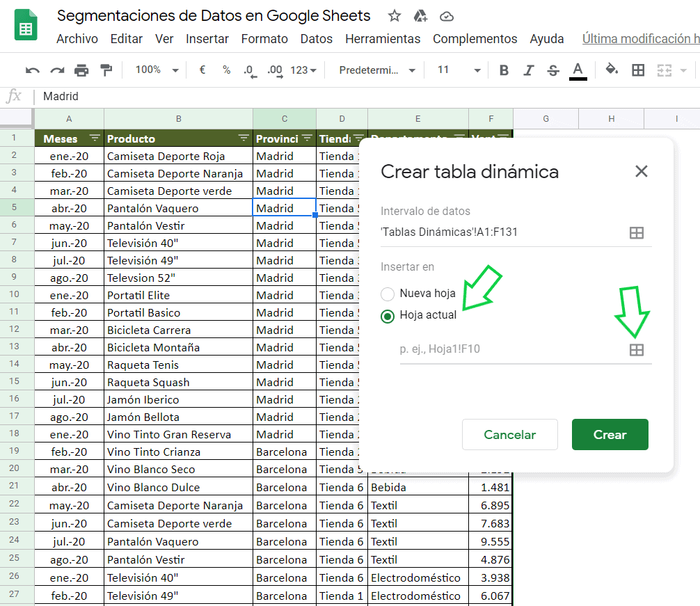The image size is (700, 606).
Task: Click cell Camiseta Deporte Roja
Action: (179, 156)
